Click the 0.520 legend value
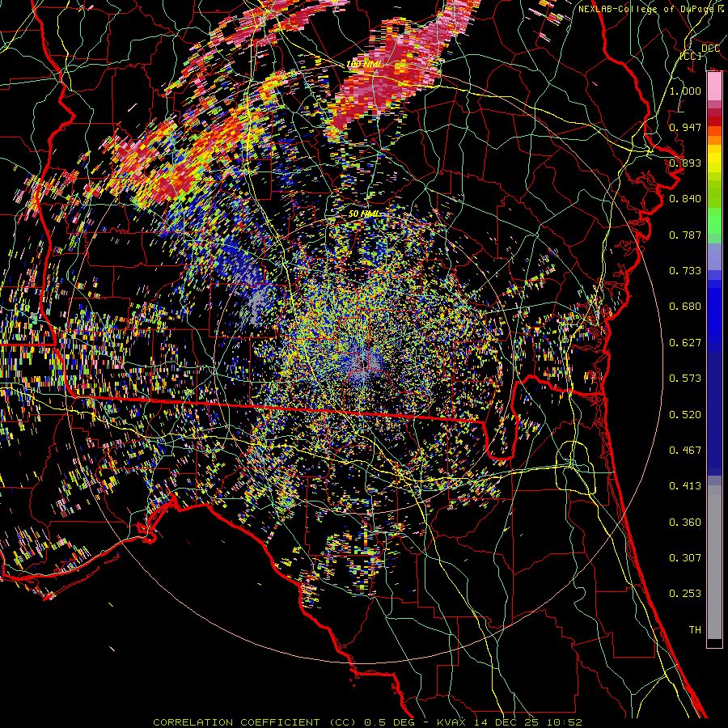Screen dimensions: 728x728 (x=685, y=415)
